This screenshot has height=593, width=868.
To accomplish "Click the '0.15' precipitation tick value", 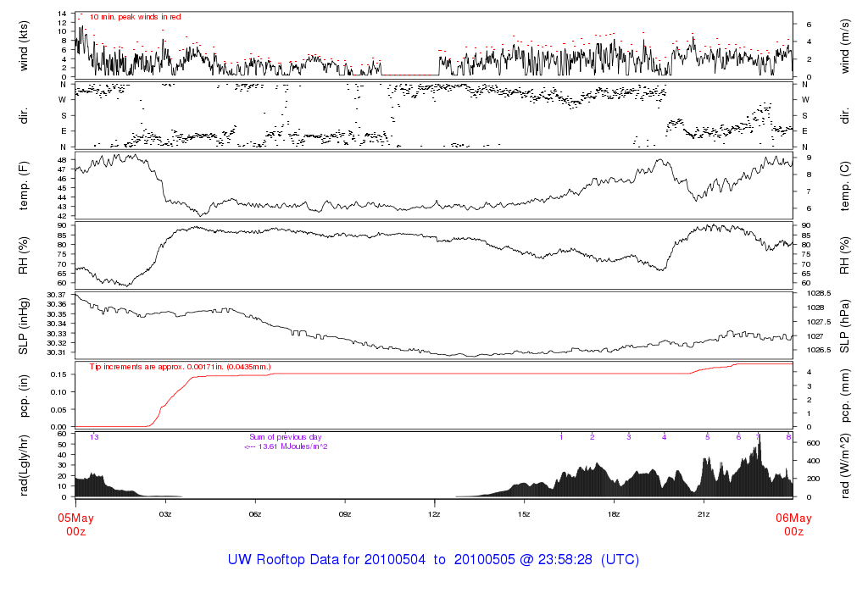I will pos(58,374).
